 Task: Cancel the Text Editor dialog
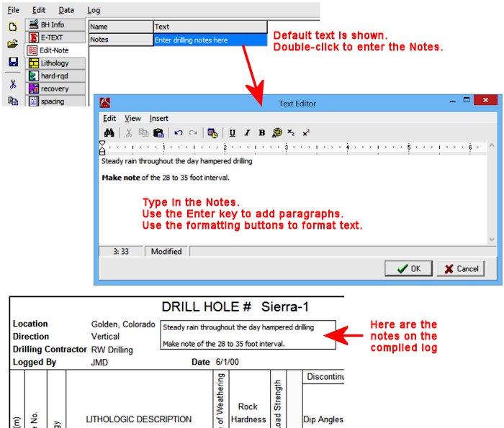(460, 268)
